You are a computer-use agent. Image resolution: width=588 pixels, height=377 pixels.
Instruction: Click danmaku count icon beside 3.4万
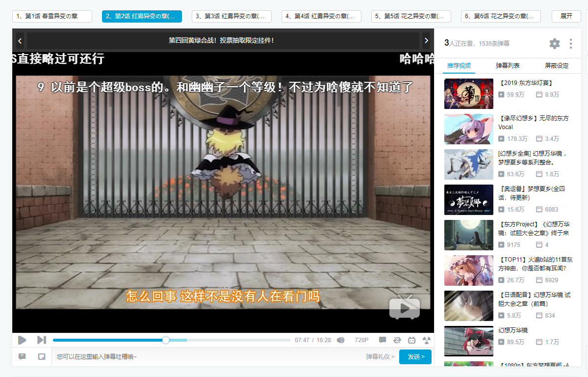pos(539,139)
